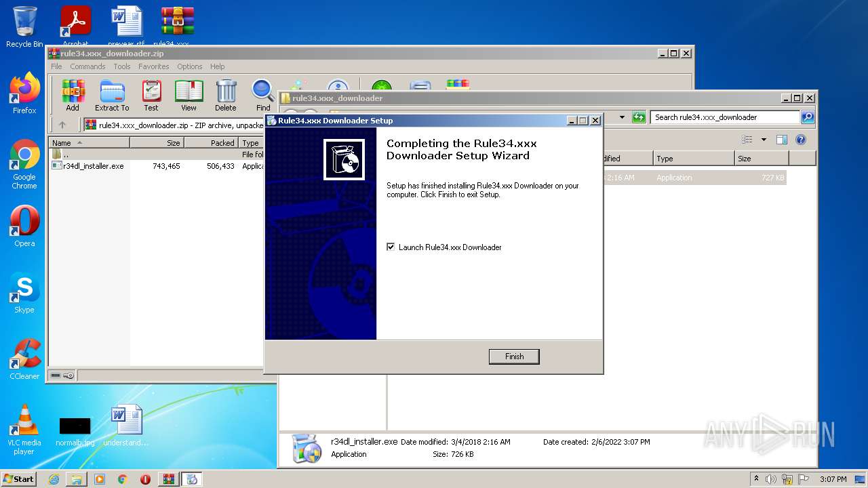Select normalb.jpg desktop file
Screen dimensions: 868x488
[75, 431]
